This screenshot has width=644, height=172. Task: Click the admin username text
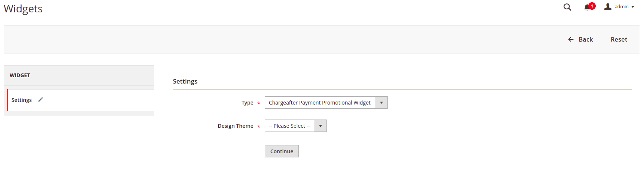[622, 7]
